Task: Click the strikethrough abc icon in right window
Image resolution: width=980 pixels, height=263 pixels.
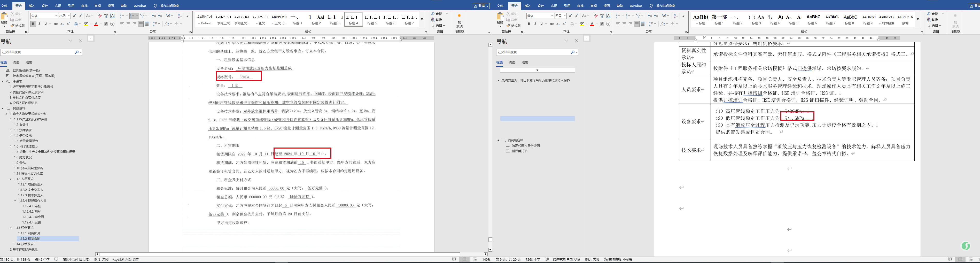Action: (552, 24)
